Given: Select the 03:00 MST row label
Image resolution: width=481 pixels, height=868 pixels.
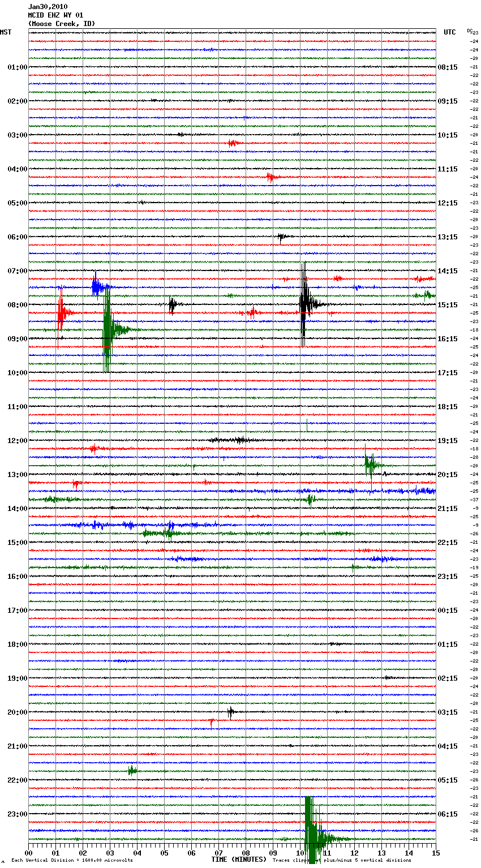Looking at the screenshot, I should [x=17, y=135].
